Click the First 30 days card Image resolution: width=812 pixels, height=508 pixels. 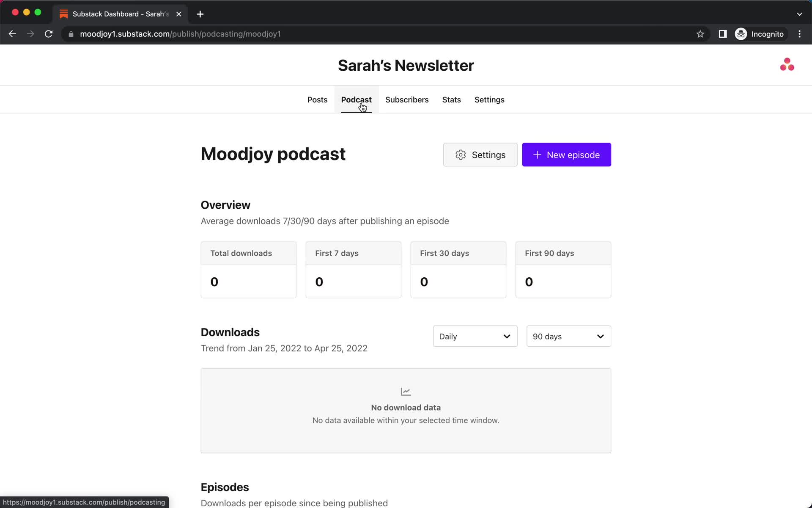[458, 270]
